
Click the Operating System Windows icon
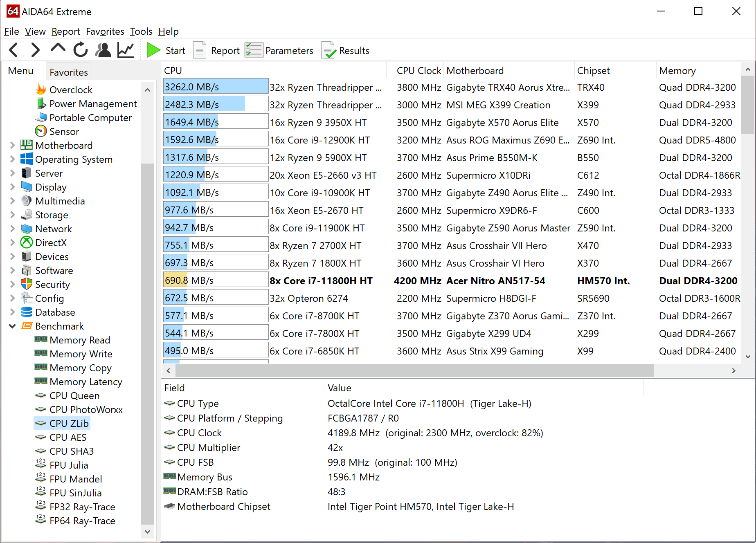tap(27, 159)
